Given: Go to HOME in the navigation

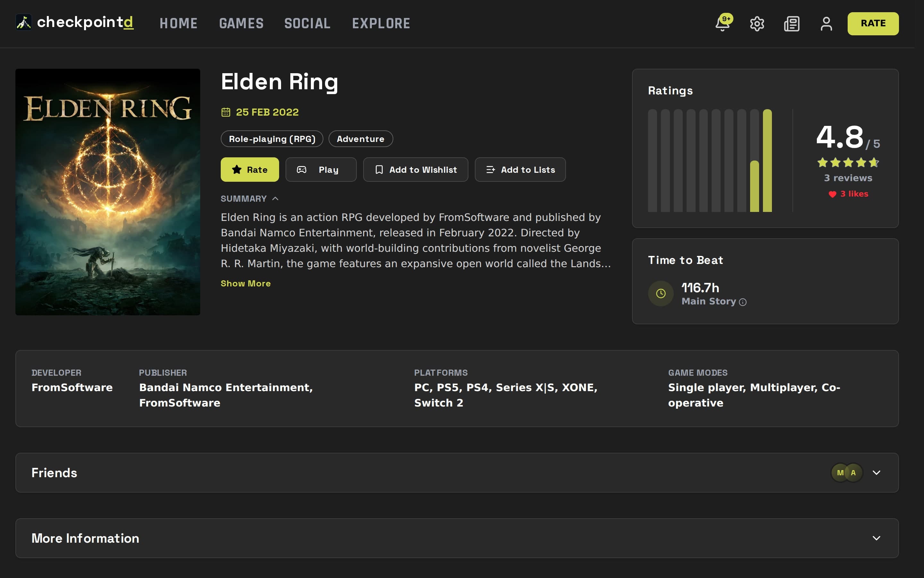Looking at the screenshot, I should point(178,23).
